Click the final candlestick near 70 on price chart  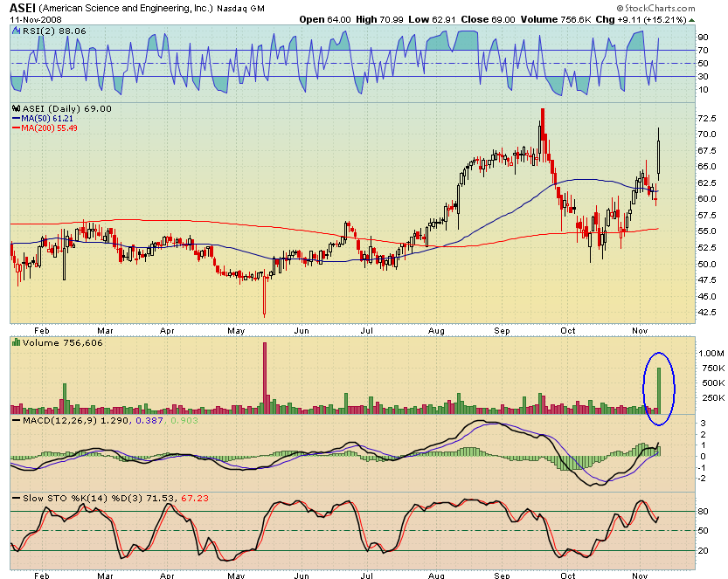pos(659,154)
